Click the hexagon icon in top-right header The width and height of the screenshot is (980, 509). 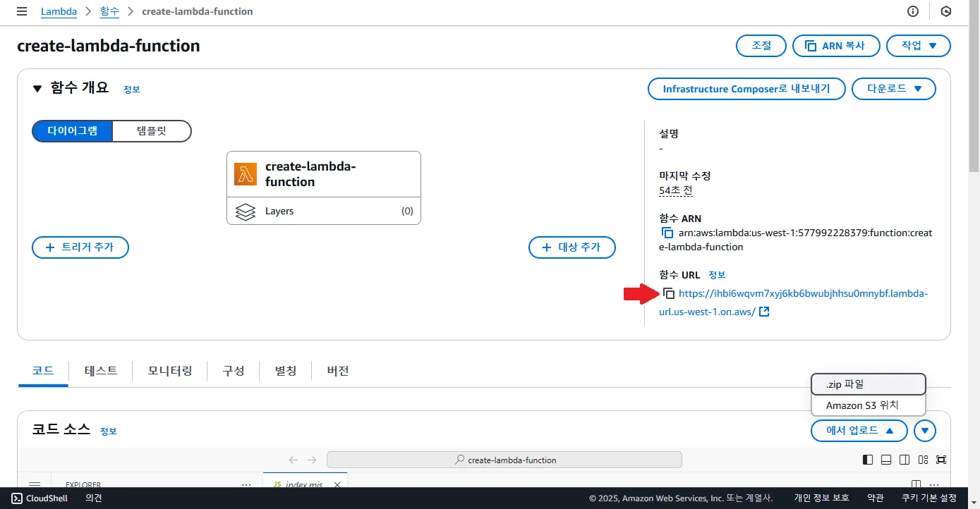coord(946,11)
